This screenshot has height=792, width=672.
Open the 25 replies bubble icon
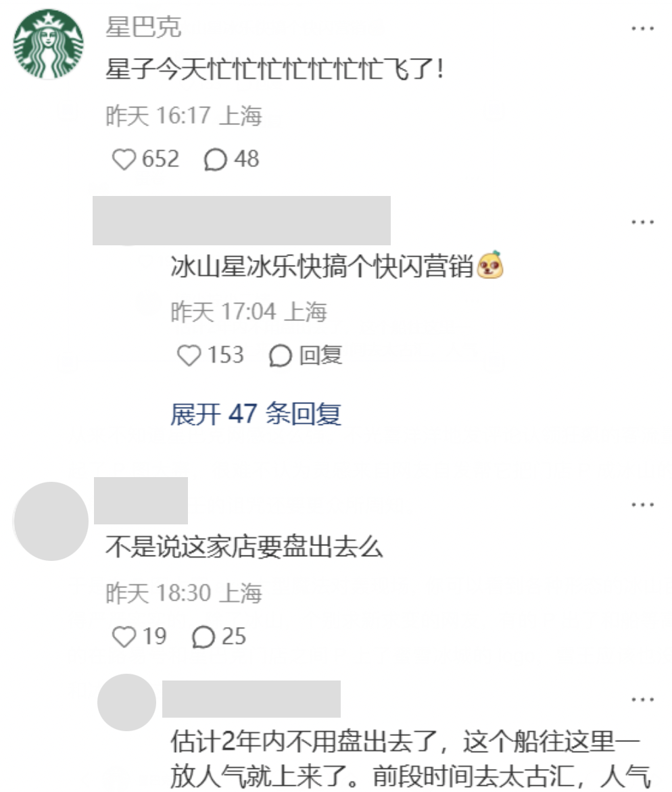click(x=203, y=637)
